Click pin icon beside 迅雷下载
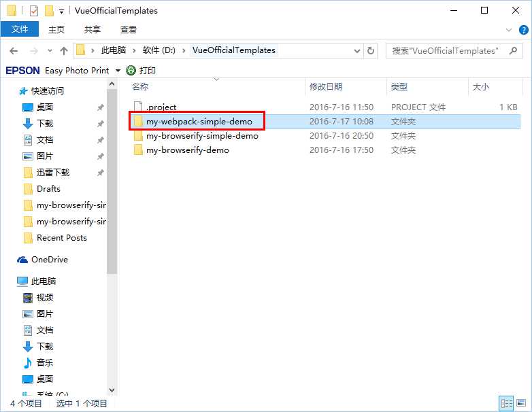 (x=100, y=173)
